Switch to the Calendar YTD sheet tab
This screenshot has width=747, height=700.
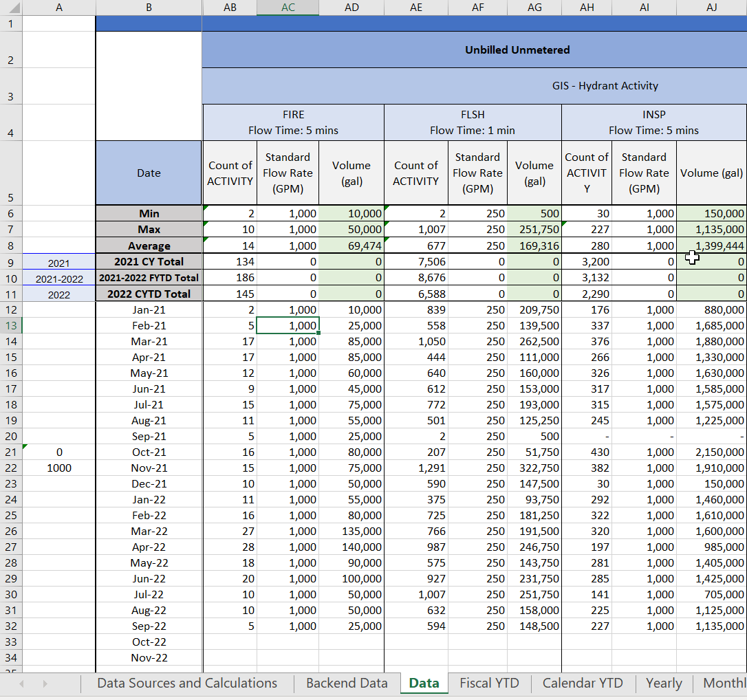[x=583, y=683]
